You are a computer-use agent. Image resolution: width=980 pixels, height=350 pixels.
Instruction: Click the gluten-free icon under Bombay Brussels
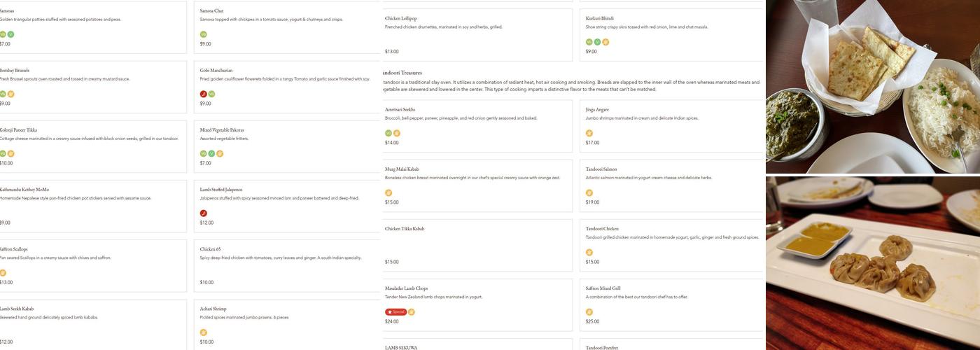click(x=10, y=94)
